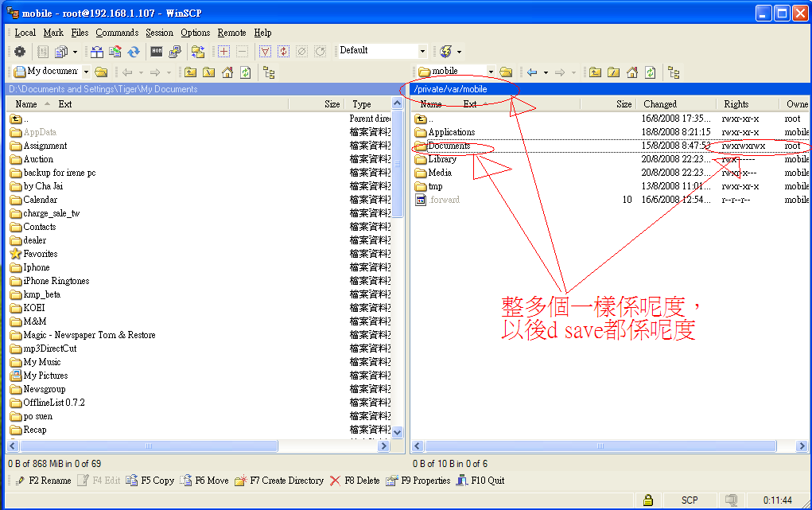Open the Session menu
812x510 pixels.
tap(159, 33)
